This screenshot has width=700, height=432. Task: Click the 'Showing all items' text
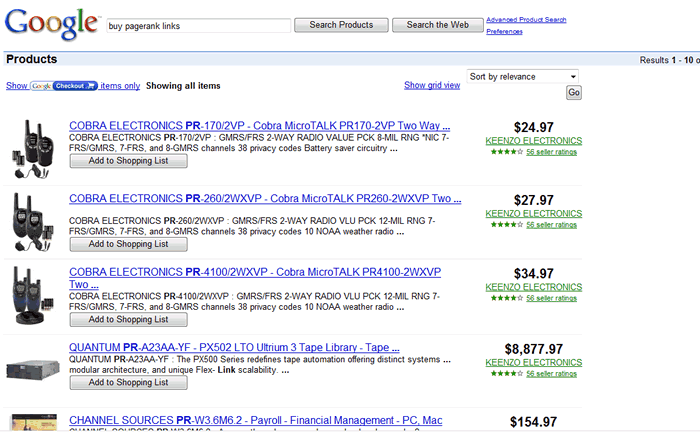point(183,86)
